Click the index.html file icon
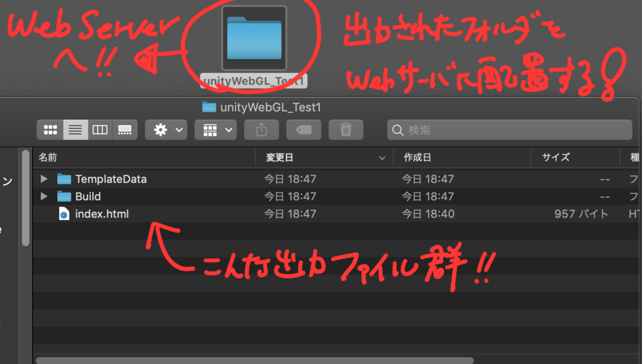Image resolution: width=642 pixels, height=364 pixels. (x=64, y=214)
